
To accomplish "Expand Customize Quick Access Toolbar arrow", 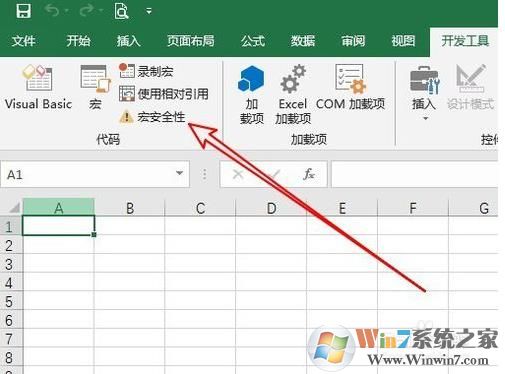I will tap(149, 11).
